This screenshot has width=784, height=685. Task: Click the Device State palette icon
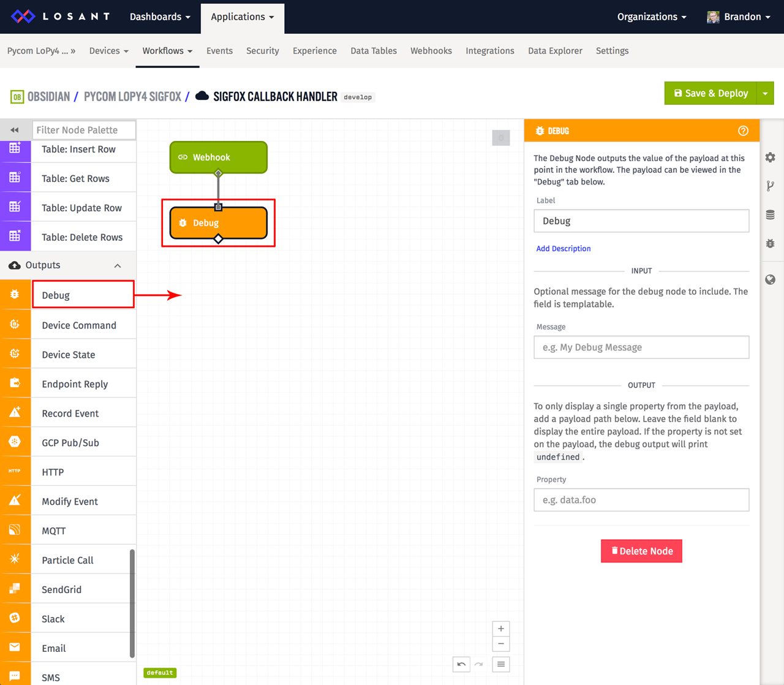click(x=15, y=354)
